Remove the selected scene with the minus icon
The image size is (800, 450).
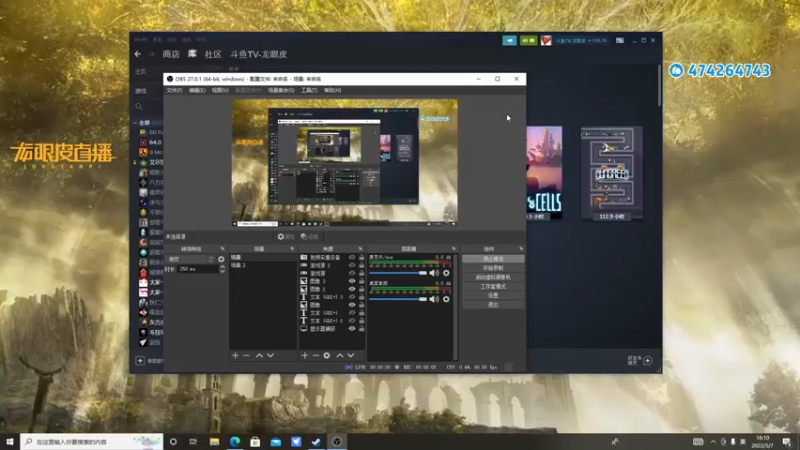[x=246, y=355]
